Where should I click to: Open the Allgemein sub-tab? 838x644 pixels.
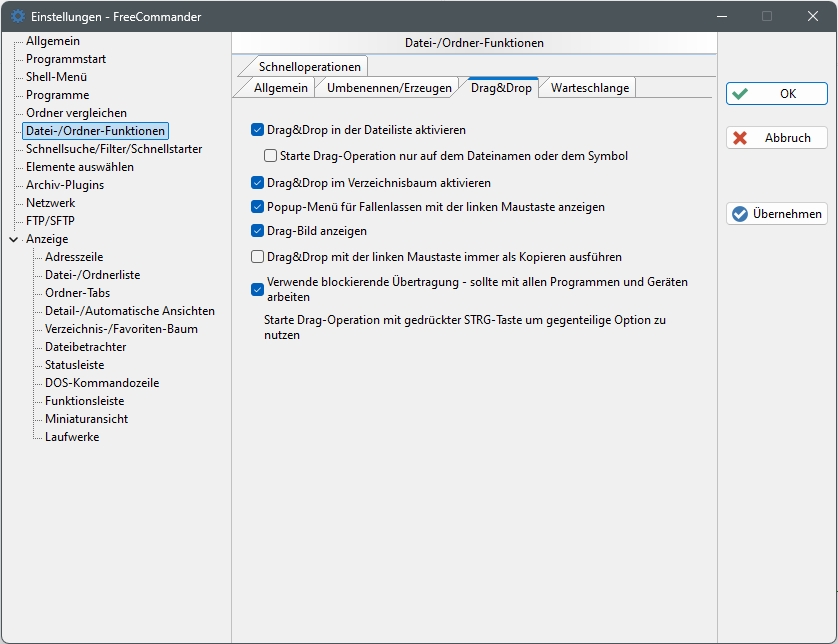point(280,88)
